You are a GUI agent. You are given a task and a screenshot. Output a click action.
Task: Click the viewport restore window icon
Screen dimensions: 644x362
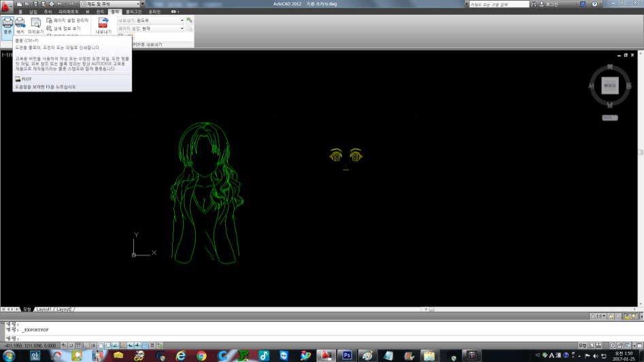click(626, 55)
